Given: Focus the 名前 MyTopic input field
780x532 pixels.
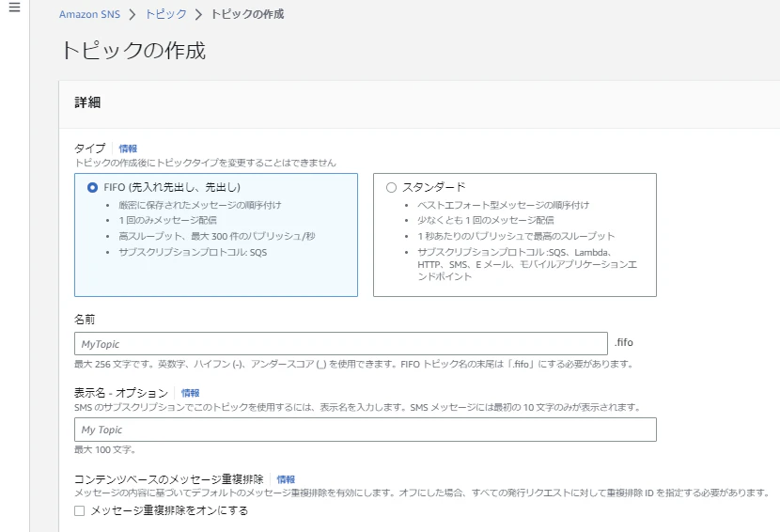Looking at the screenshot, I should point(341,344).
